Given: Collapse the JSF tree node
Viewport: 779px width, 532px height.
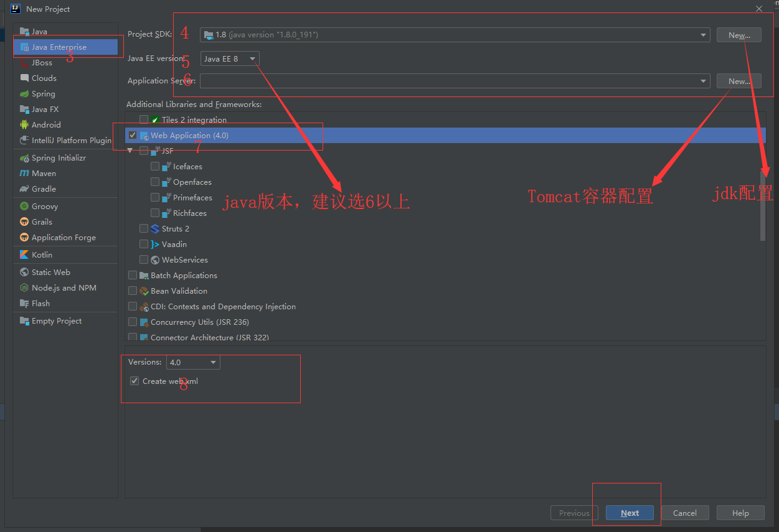Looking at the screenshot, I should 130,151.
